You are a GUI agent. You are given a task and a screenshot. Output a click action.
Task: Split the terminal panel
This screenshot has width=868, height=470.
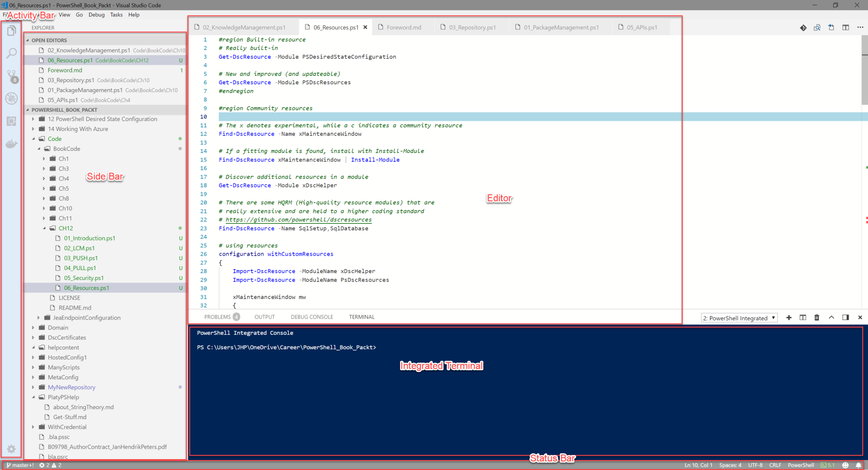point(803,317)
